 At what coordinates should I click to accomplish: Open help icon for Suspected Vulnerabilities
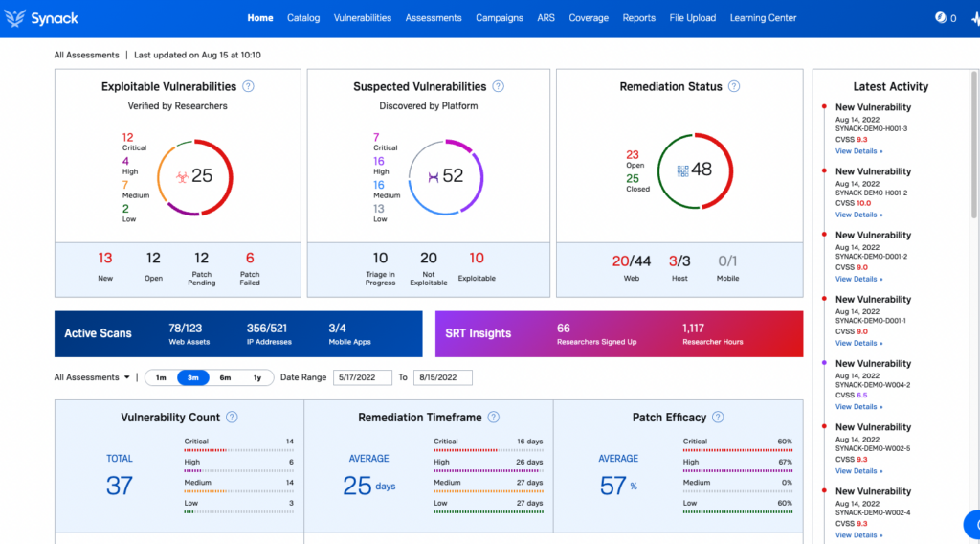click(x=498, y=86)
